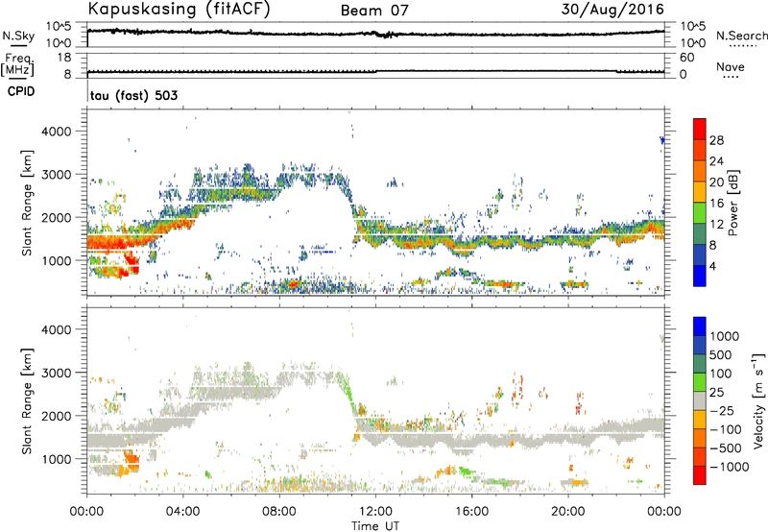Click the Kapuskasing (fitACF) title
Viewport: 768px width, 532px height.
point(179,9)
